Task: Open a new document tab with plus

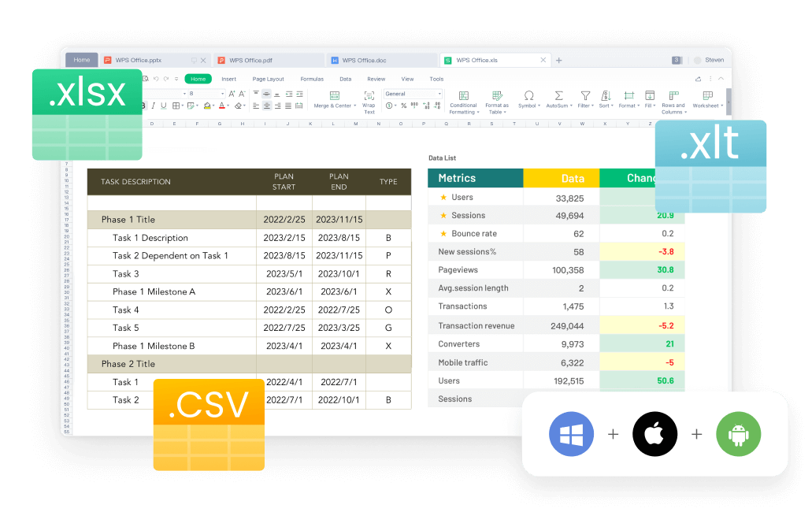Action: 558,60
